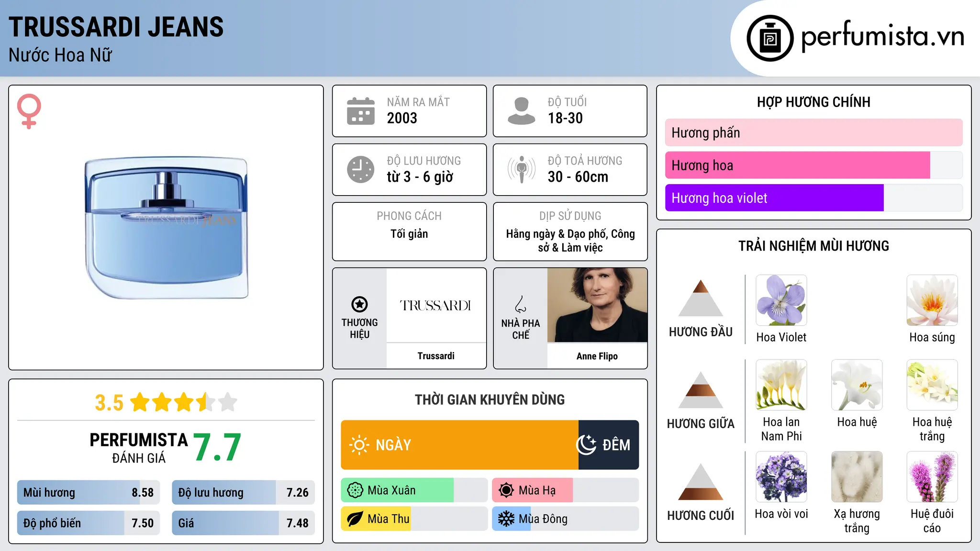This screenshot has height=551, width=980.
Task: Click the TRUSSARDI brand logo
Action: point(435,305)
